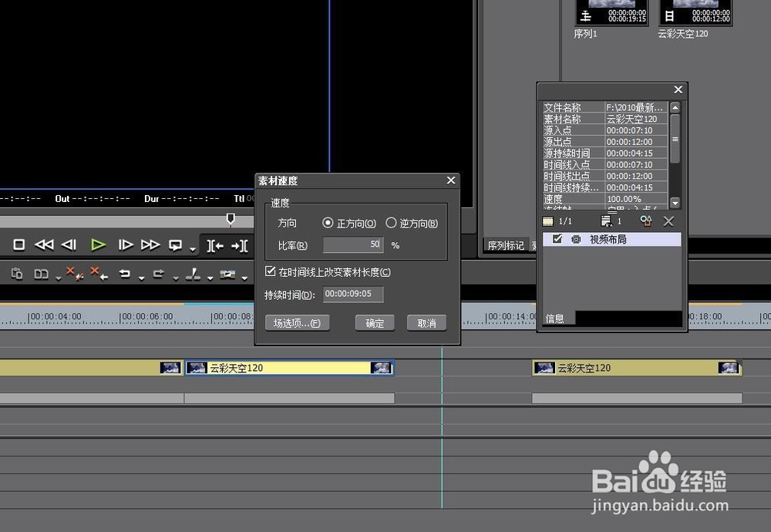Click the filmstrip icon beside 1/1

[x=547, y=221]
